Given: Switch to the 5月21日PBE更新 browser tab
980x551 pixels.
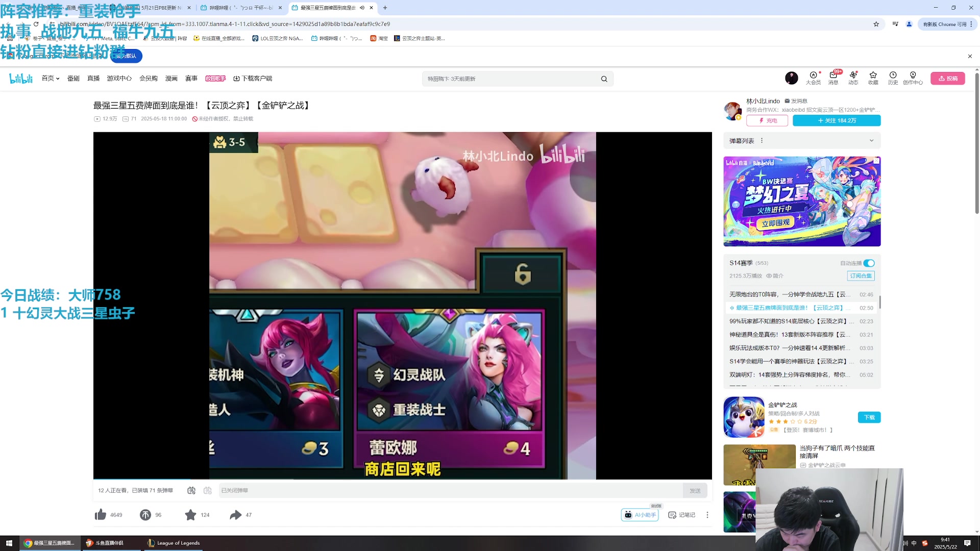Looking at the screenshot, I should 151,8.
